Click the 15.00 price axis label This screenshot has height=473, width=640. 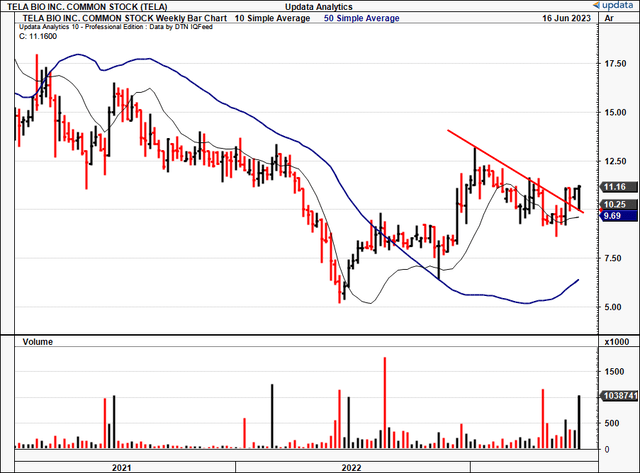point(616,112)
